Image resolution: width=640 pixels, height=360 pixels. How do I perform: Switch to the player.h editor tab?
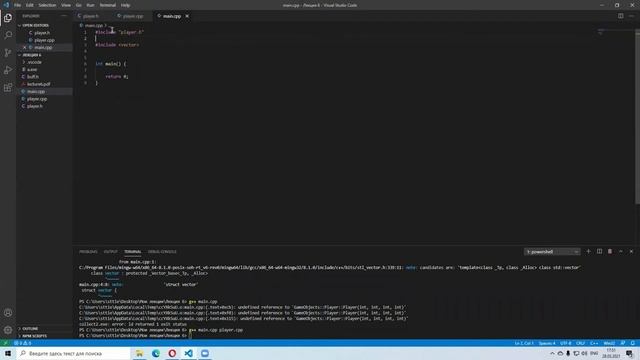pyautogui.click(x=91, y=16)
